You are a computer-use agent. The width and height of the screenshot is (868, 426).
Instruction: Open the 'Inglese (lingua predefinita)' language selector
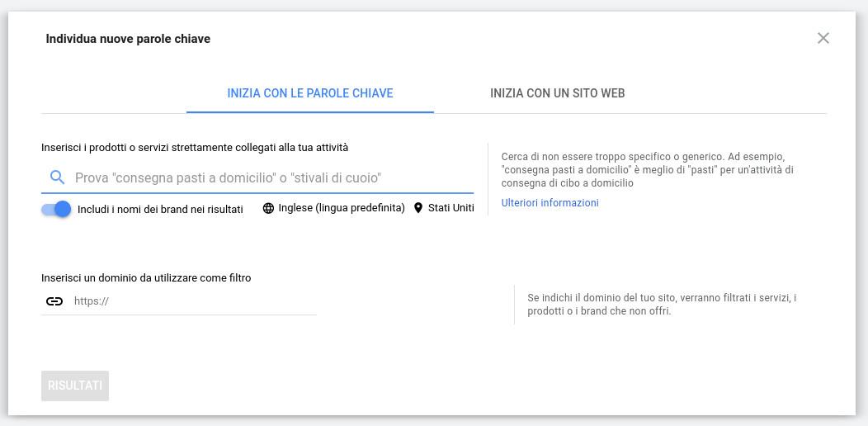[341, 208]
